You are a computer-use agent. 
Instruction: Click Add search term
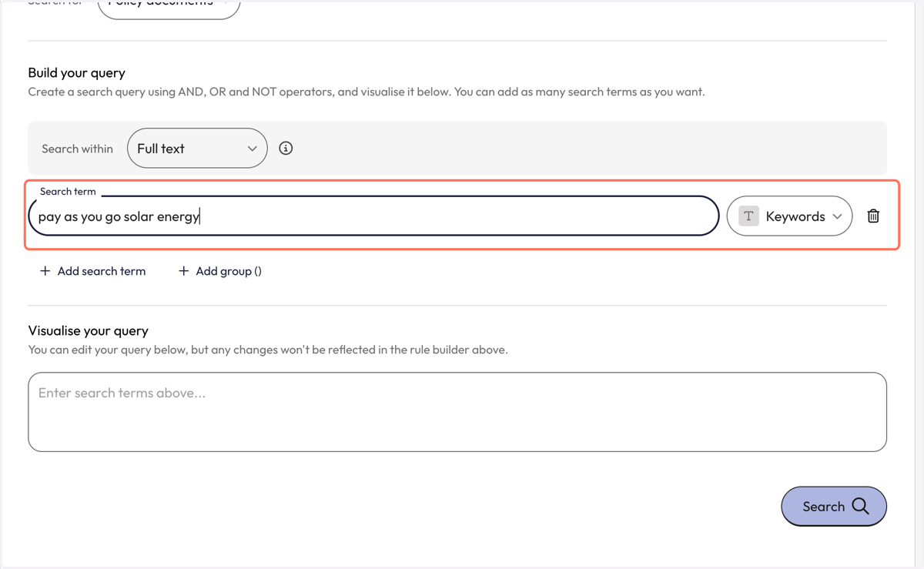point(92,271)
